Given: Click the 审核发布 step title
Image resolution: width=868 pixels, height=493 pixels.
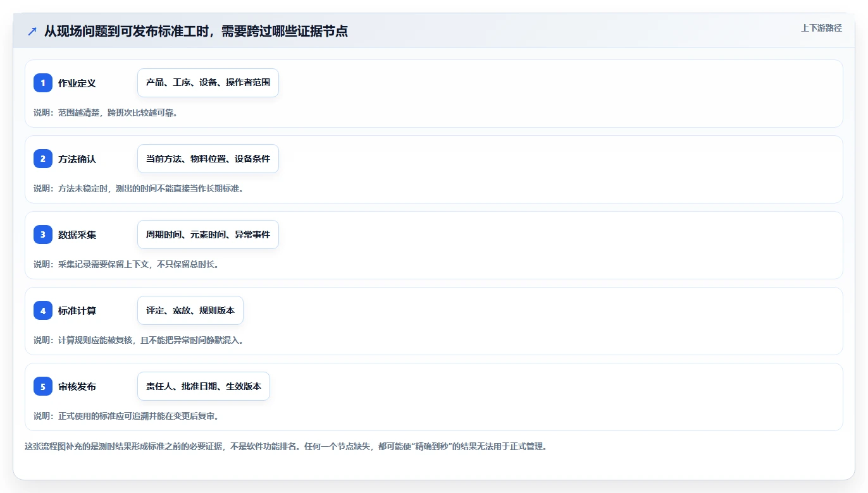Looking at the screenshot, I should (x=77, y=387).
